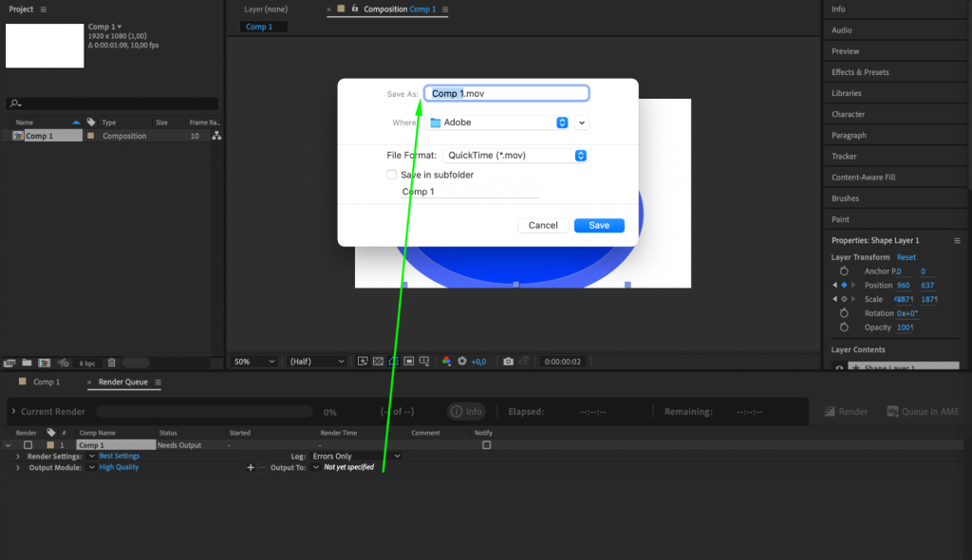Click the Save button in the dialog

[x=599, y=225]
